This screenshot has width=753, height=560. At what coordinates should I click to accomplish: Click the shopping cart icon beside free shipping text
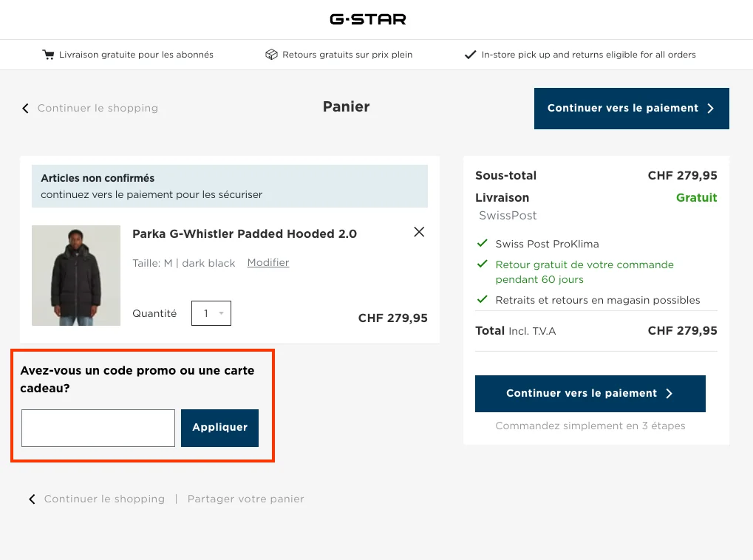tap(49, 54)
